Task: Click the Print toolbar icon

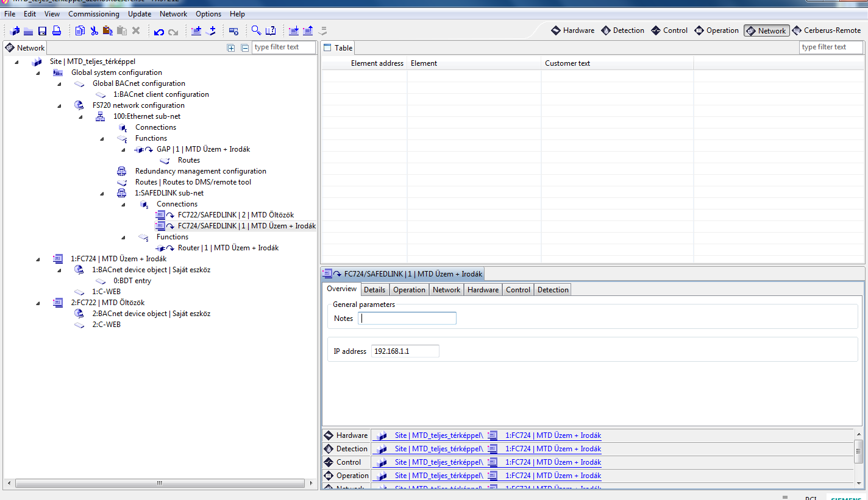Action: tap(57, 31)
